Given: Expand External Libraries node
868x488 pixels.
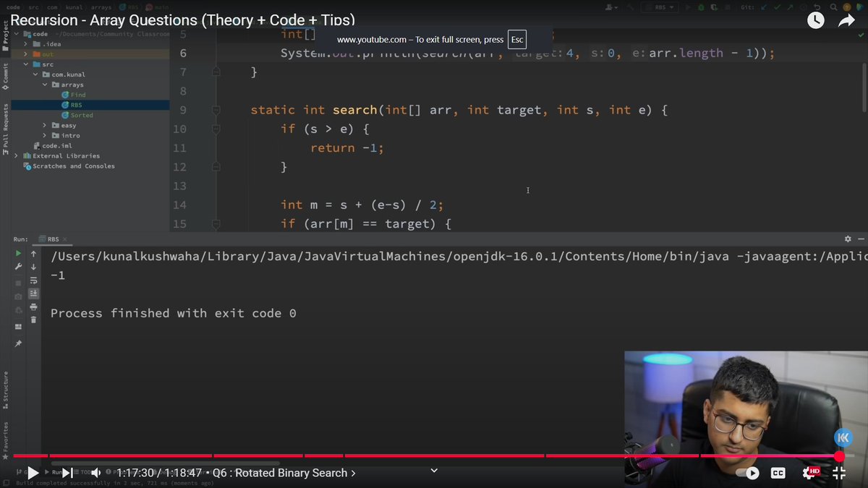Looking at the screenshot, I should 16,155.
